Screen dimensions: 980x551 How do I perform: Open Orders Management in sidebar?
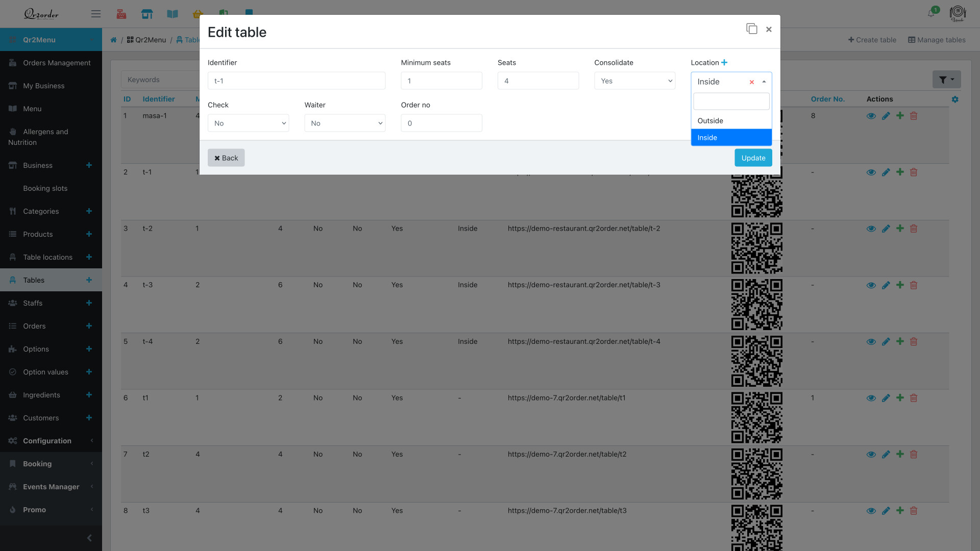[51, 63]
